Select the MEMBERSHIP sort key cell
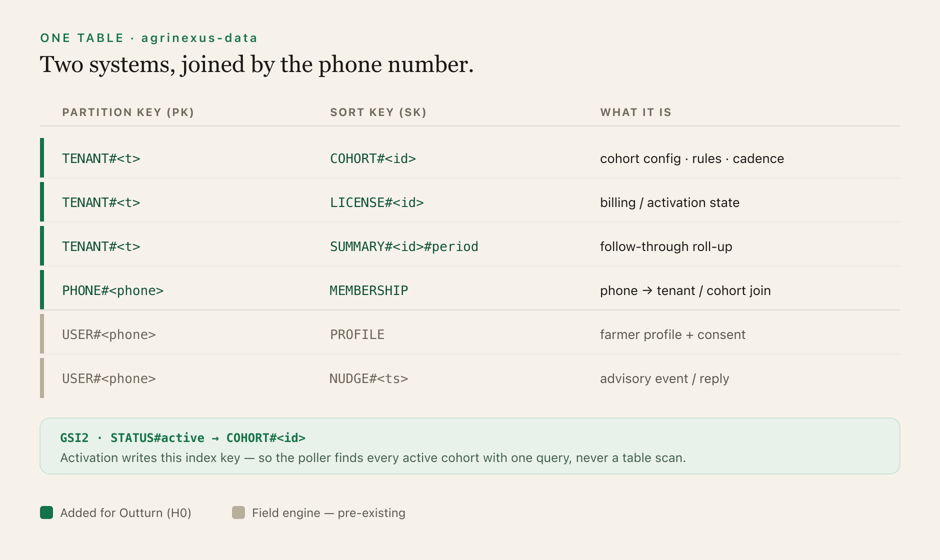Viewport: 940px width, 560px height. pos(369,290)
